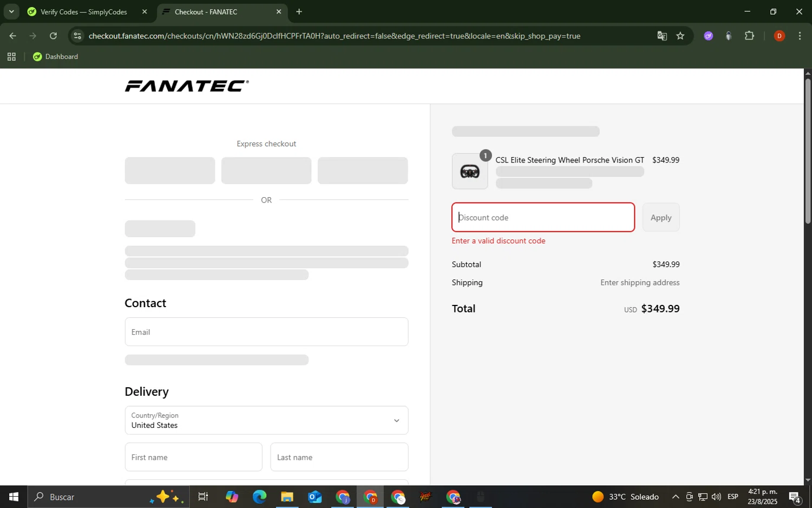Bookmark this page with the star icon

coord(680,36)
